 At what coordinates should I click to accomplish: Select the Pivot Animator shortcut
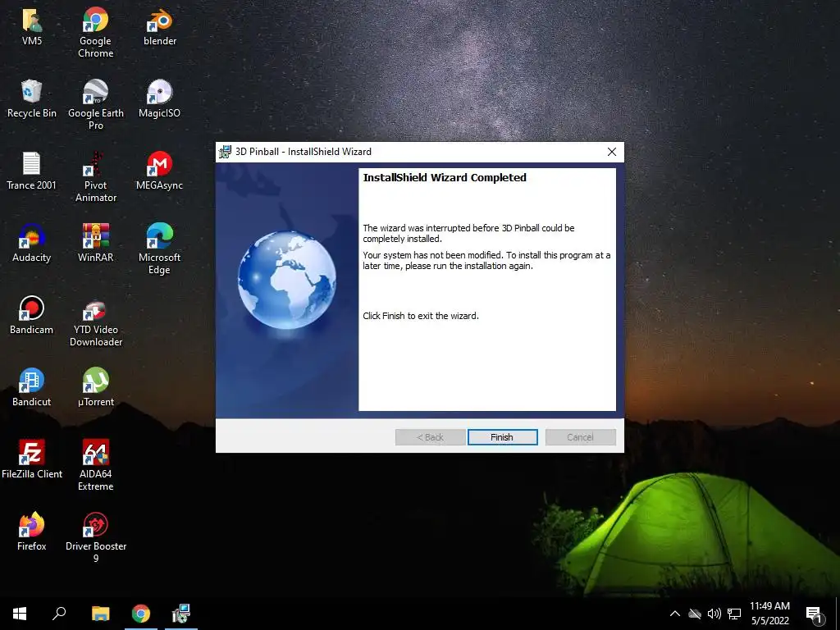tap(95, 177)
